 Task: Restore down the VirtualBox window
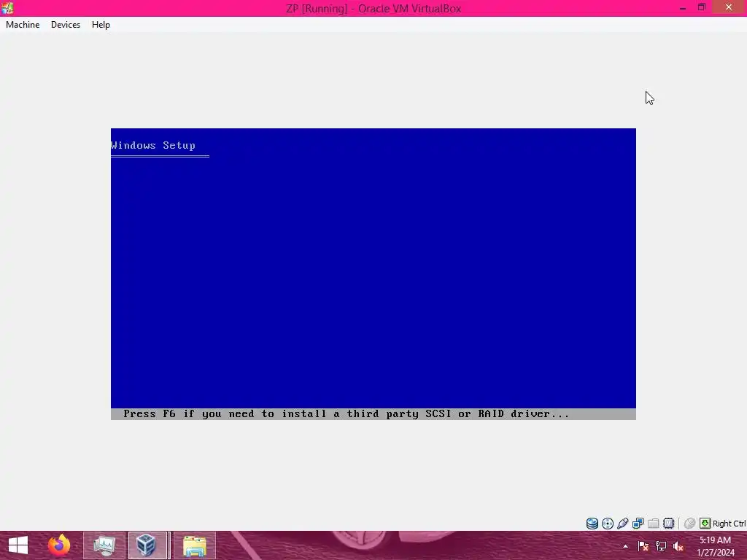701,7
